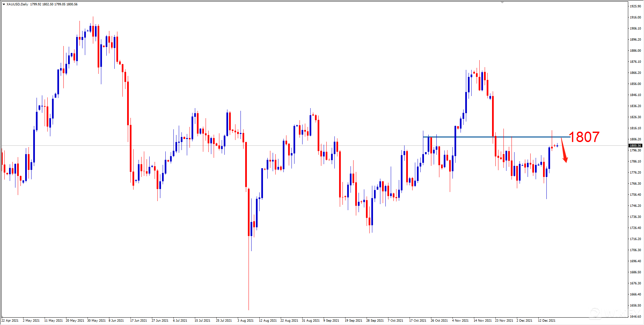Click the 22 Apr 2021 axis label
This screenshot has height=325, width=644.
[10, 320]
